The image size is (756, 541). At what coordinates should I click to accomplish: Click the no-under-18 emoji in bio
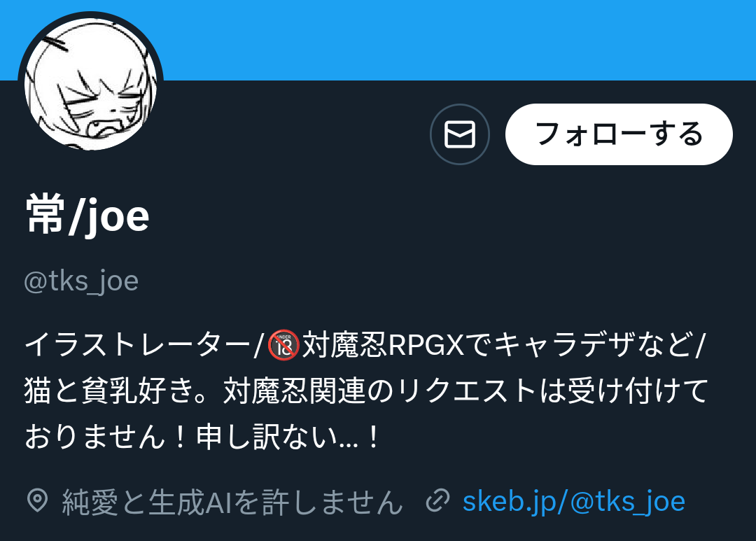pyautogui.click(x=283, y=345)
